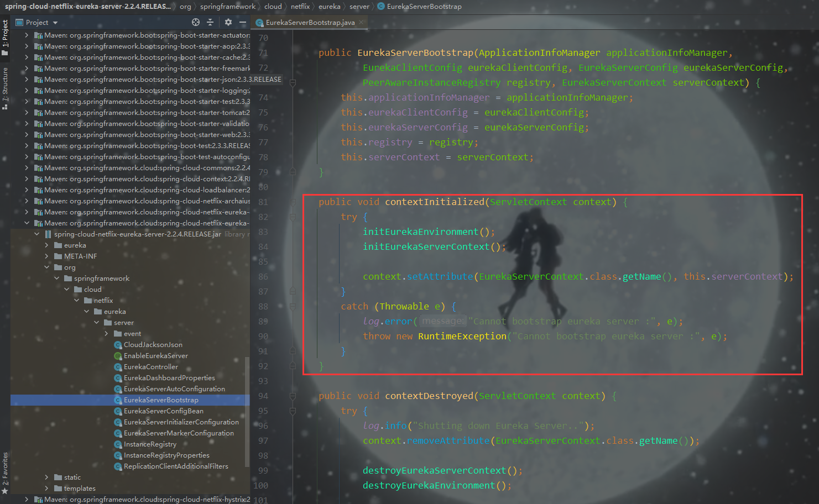This screenshot has width=819, height=504.
Task: Select EurekaServerAutoConfiguration in the tree
Action: 174,389
